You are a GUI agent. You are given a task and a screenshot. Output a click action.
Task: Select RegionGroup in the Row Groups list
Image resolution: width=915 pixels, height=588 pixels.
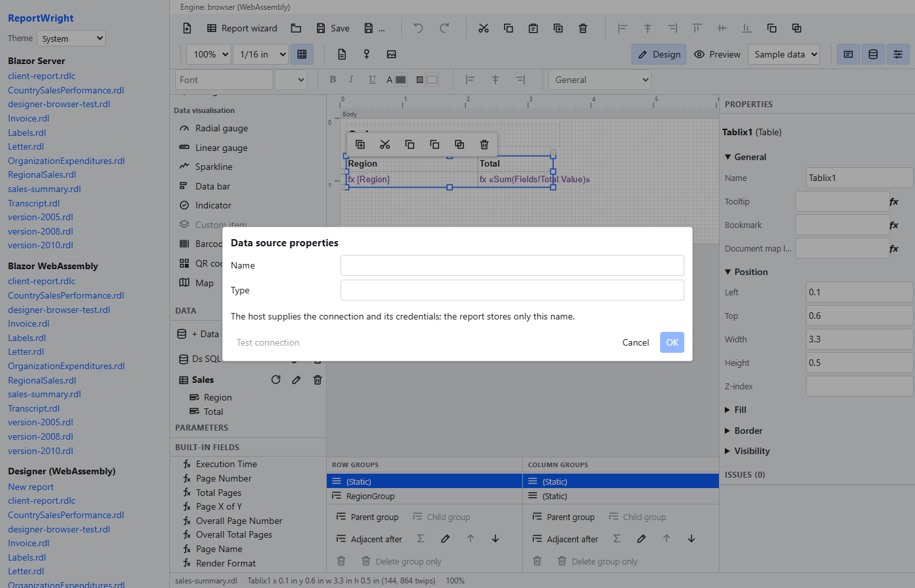coord(424,496)
